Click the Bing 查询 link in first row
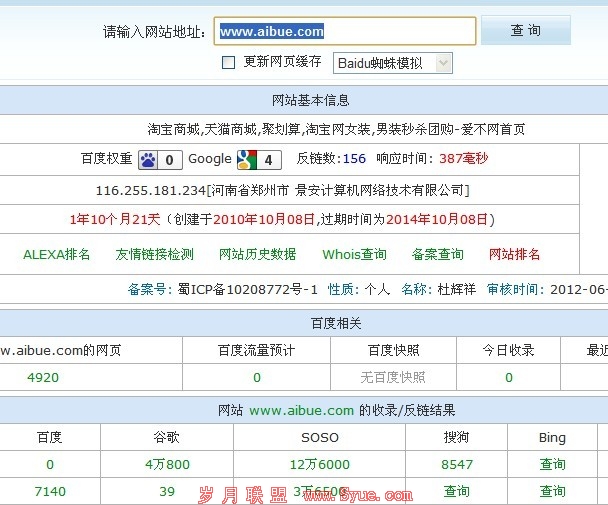 [553, 464]
